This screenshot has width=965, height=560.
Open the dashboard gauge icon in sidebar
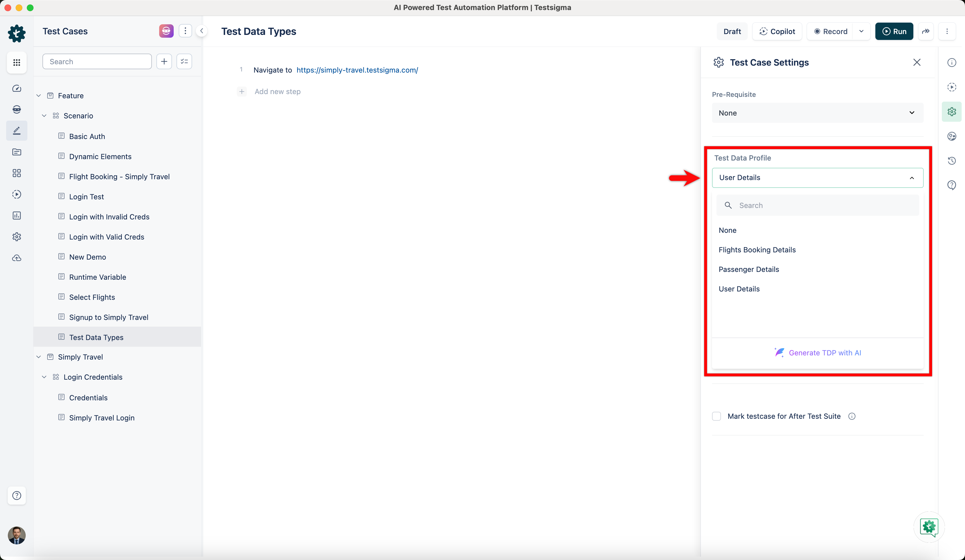click(16, 88)
